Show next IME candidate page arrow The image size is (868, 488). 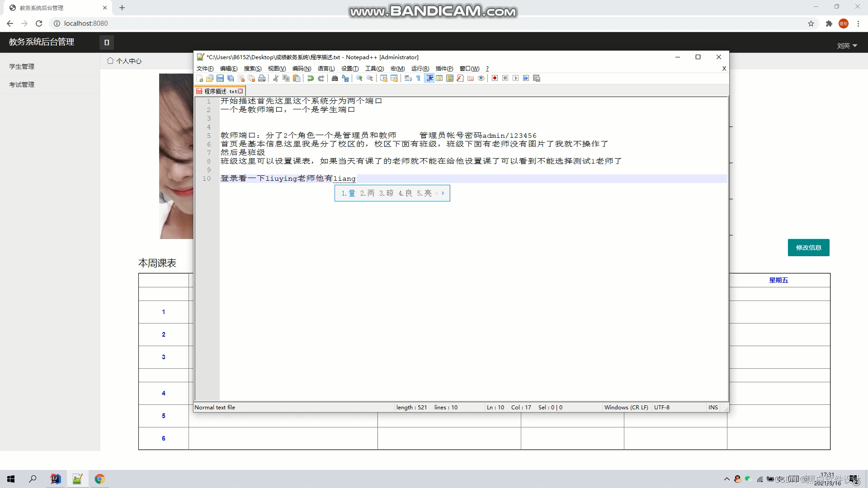[x=443, y=193]
